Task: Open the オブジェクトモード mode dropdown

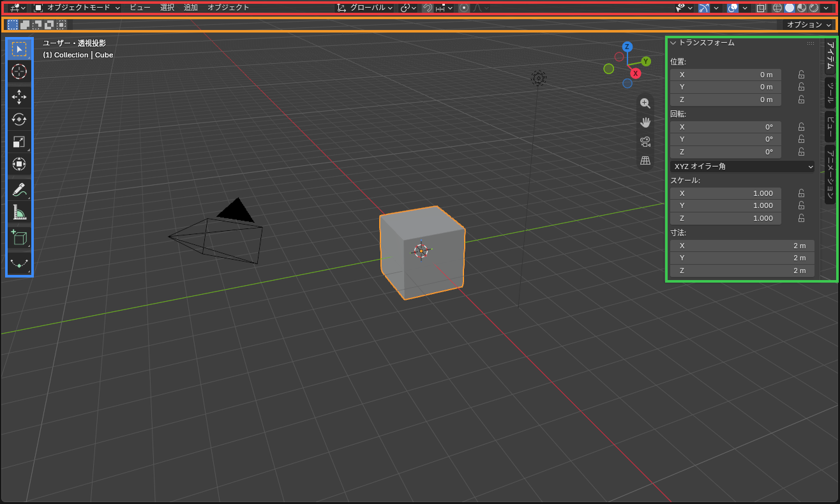Action: tap(77, 8)
